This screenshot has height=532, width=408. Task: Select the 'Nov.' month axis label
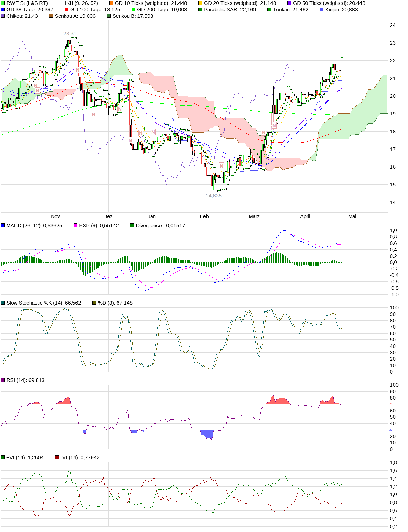click(56, 216)
